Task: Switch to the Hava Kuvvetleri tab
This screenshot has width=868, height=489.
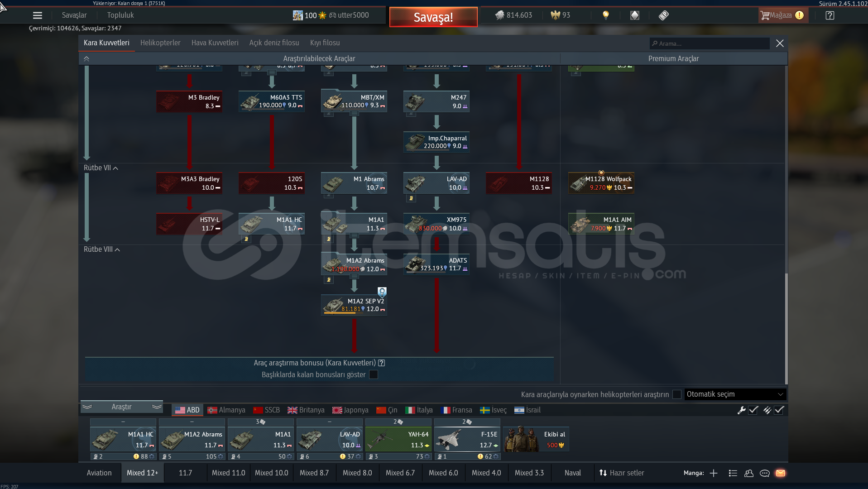Action: pyautogui.click(x=215, y=43)
